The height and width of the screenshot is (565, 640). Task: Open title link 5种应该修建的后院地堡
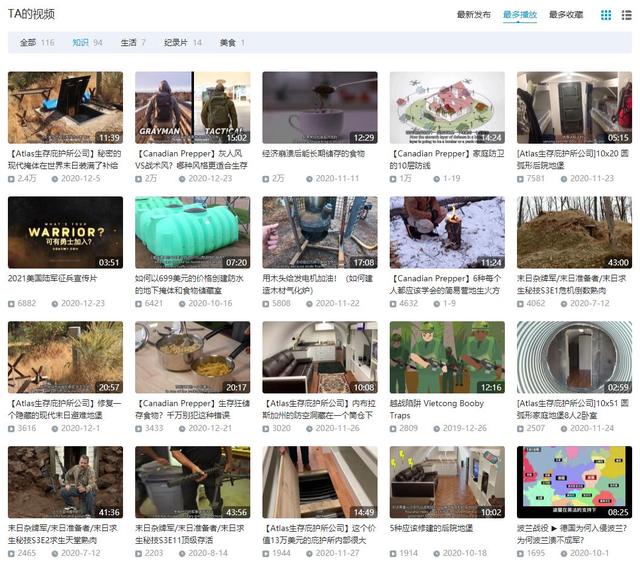(431, 529)
